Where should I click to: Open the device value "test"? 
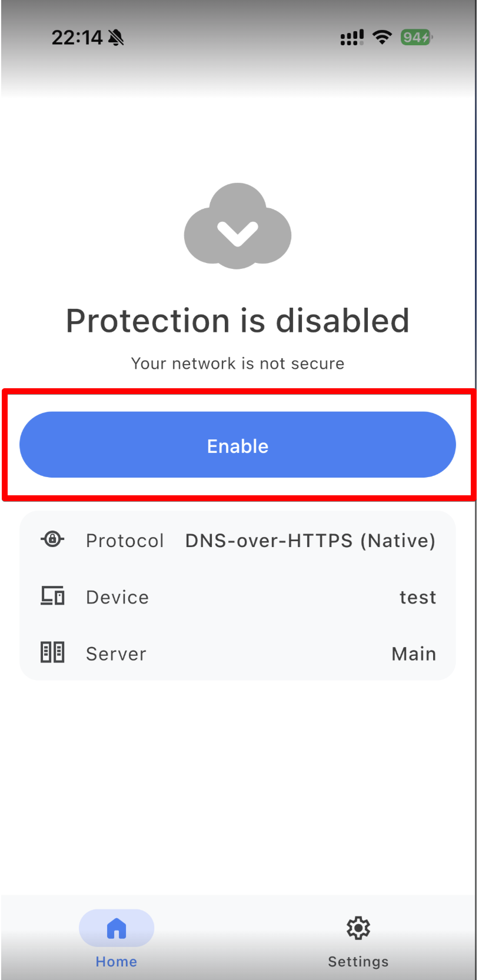click(x=418, y=597)
